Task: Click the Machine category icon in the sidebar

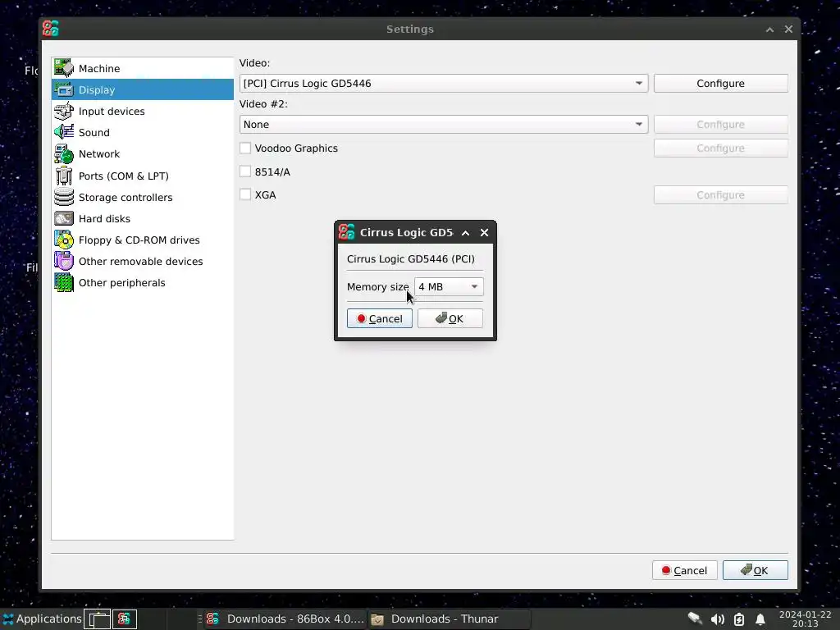Action: [64, 68]
